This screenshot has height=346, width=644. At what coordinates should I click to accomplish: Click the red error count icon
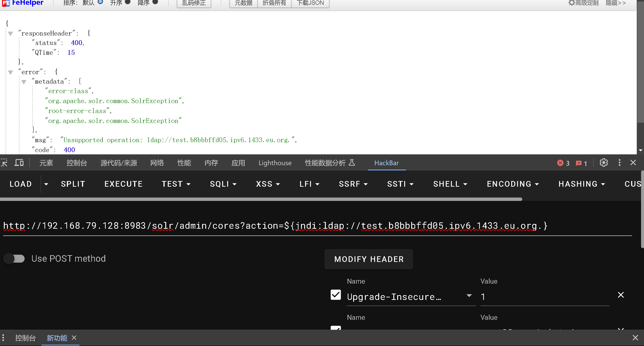560,163
